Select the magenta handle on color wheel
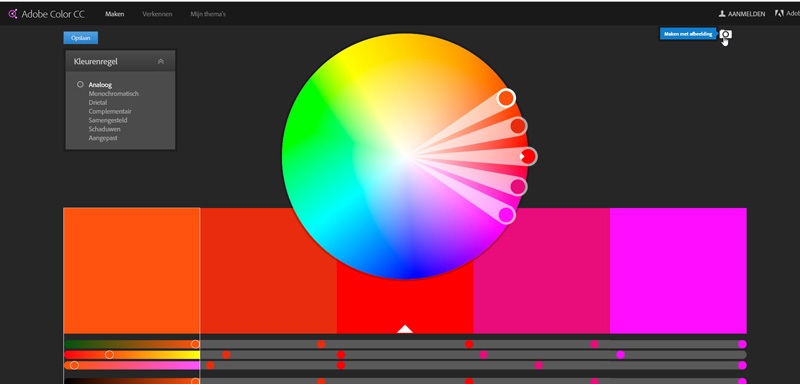 [x=506, y=215]
